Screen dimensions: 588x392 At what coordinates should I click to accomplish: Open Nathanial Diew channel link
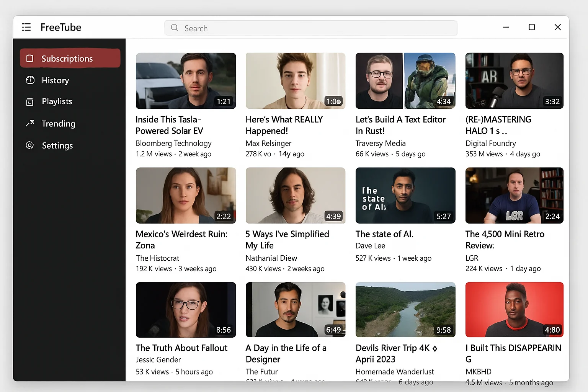pos(271,258)
